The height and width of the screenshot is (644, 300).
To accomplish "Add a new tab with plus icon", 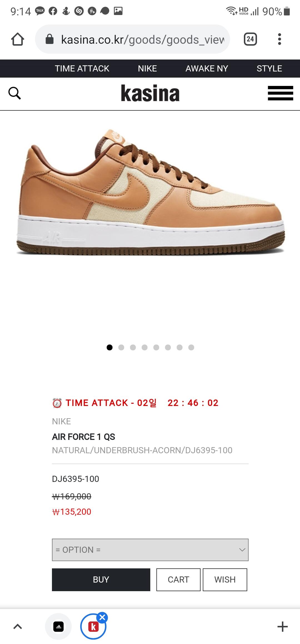I will [282, 627].
